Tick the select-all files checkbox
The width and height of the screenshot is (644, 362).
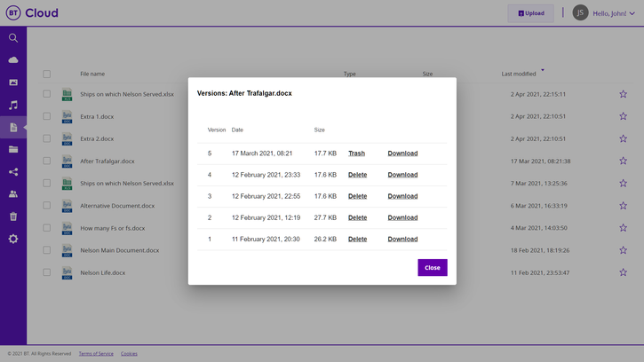pos(47,74)
